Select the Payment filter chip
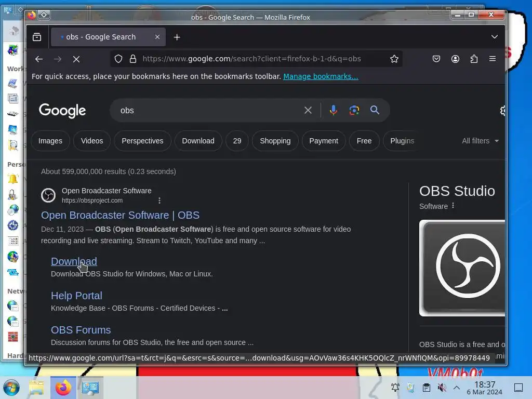Image resolution: width=532 pixels, height=399 pixels. [x=324, y=141]
